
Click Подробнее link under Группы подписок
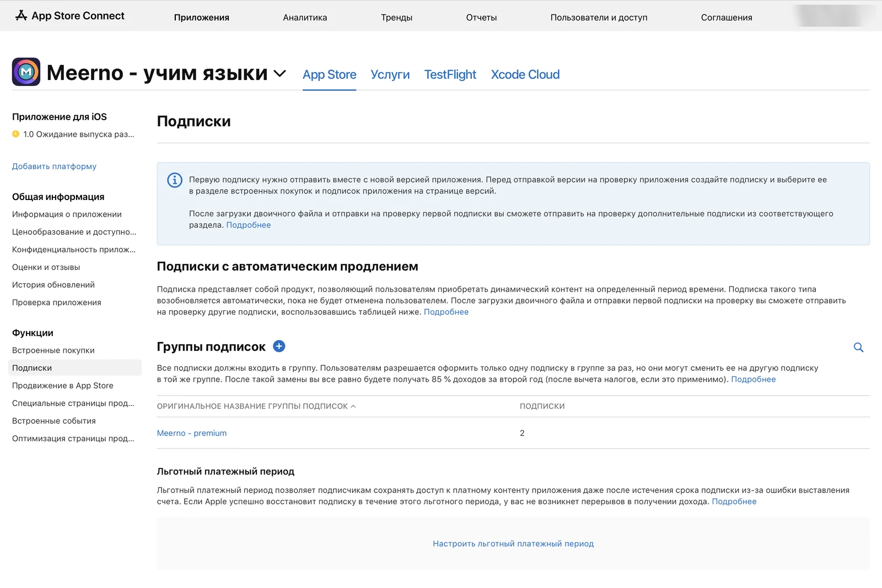click(753, 379)
